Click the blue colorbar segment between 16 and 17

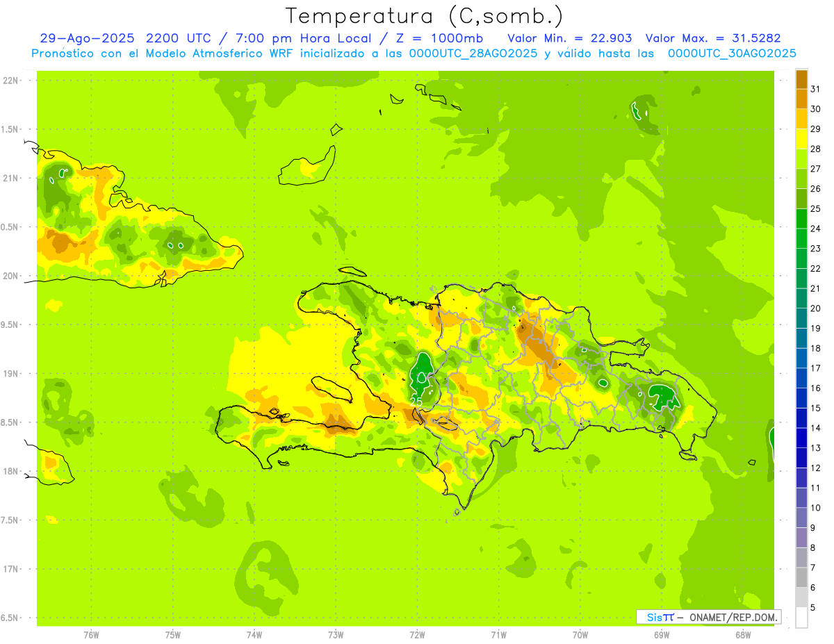[801, 378]
